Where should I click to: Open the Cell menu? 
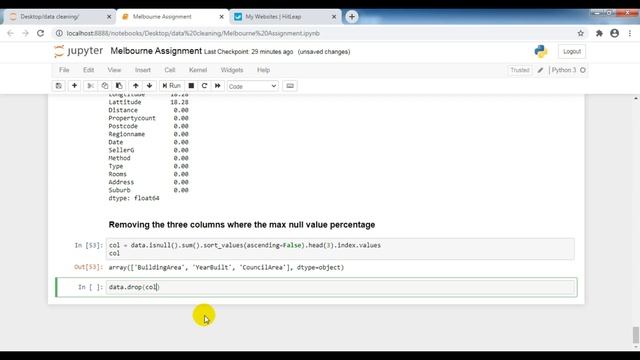[170, 70]
